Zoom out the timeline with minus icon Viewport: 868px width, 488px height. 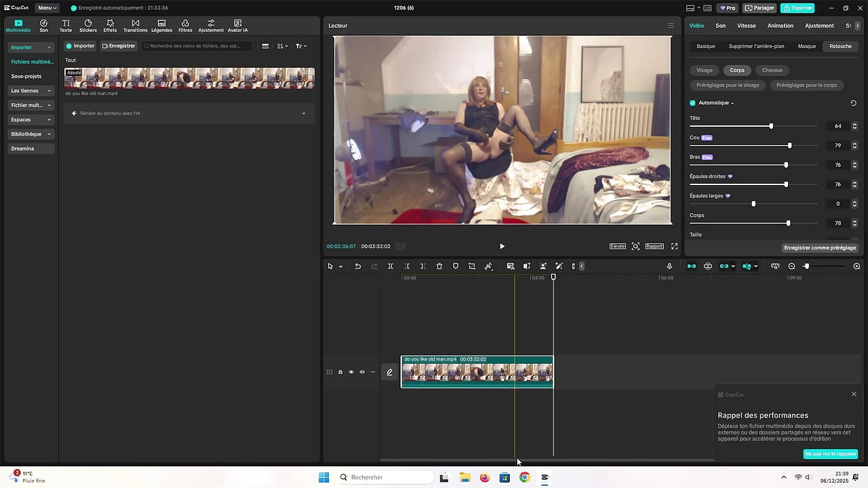[x=791, y=266]
